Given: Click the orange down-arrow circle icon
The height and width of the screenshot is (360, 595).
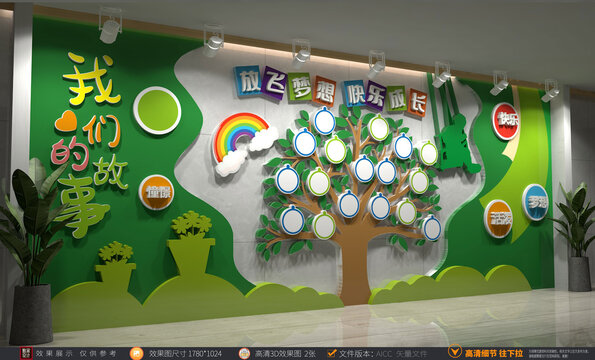Looking at the screenshot, I should pyautogui.click(x=455, y=351).
